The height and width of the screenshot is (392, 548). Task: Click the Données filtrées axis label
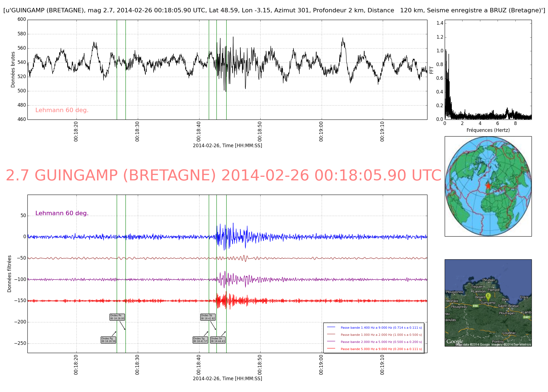click(x=10, y=274)
